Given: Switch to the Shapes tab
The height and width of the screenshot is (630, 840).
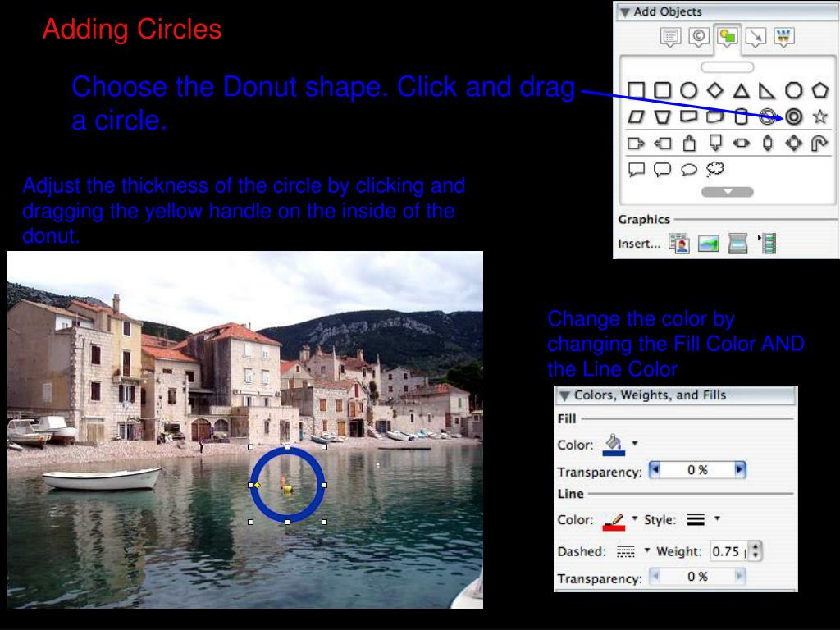Looking at the screenshot, I should pyautogui.click(x=727, y=37).
